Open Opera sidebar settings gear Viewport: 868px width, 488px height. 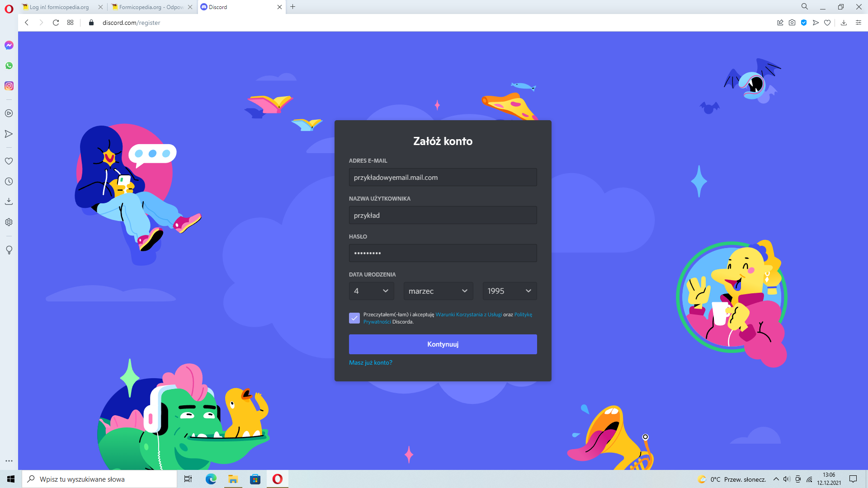[9, 222]
